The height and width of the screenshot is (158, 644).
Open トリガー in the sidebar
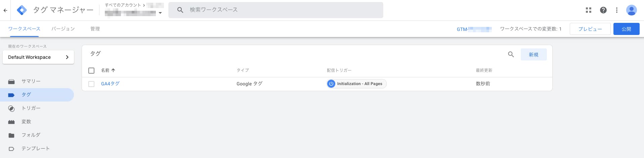(x=31, y=108)
